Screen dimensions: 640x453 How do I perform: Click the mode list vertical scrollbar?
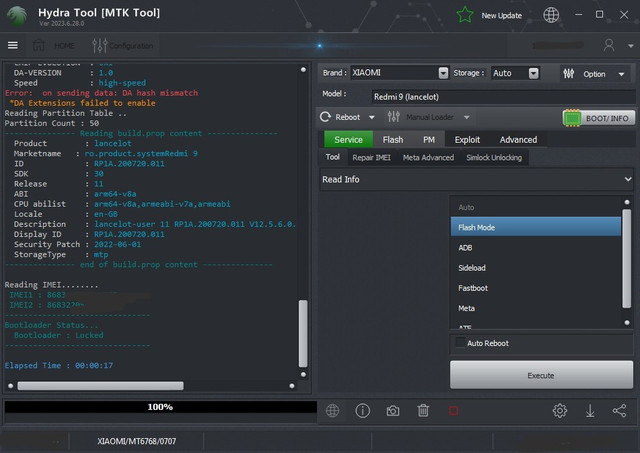pos(627,258)
